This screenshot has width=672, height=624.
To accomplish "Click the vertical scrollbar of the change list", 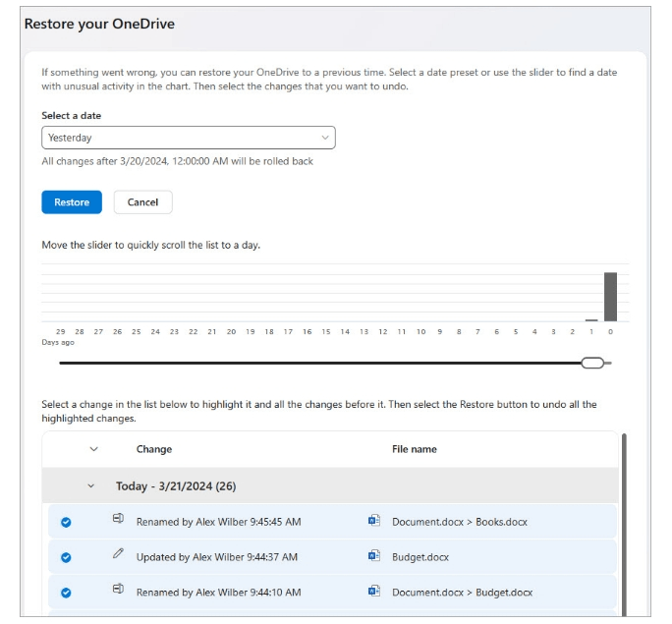I will [x=624, y=525].
